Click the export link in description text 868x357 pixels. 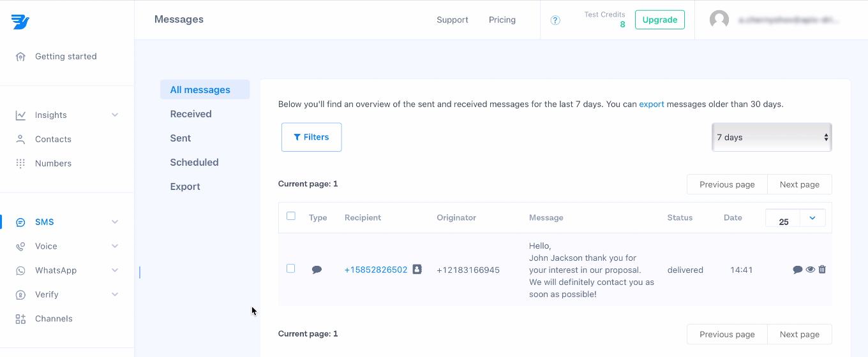point(652,104)
